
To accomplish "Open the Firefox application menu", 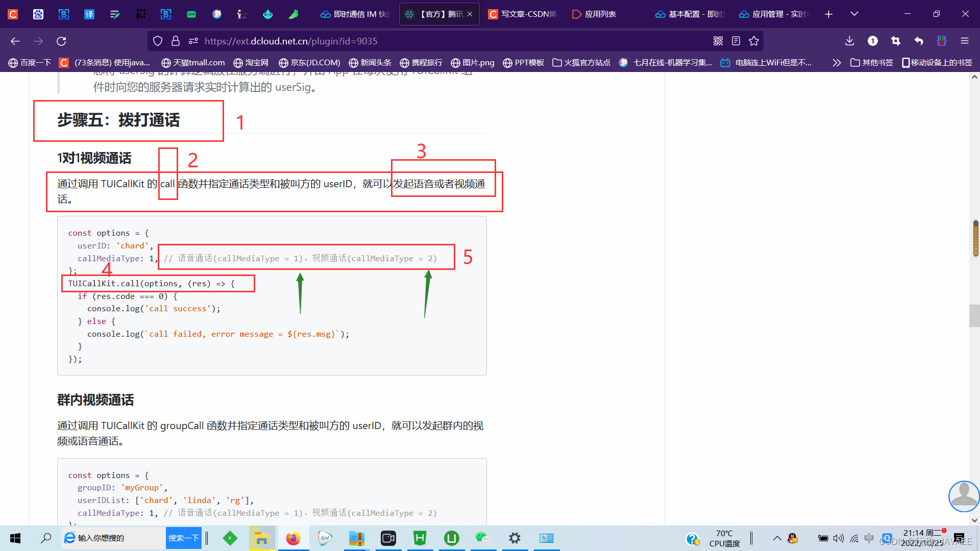I will [x=965, y=41].
